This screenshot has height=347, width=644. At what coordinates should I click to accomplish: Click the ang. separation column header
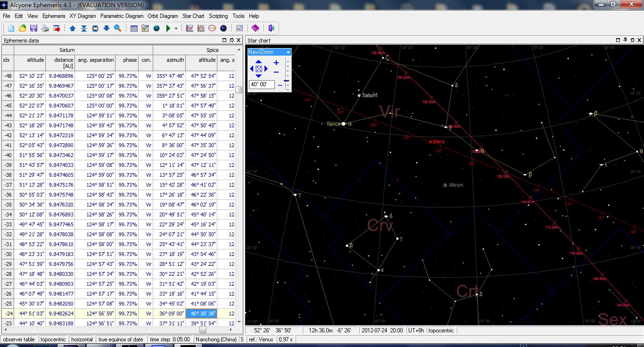95,63
